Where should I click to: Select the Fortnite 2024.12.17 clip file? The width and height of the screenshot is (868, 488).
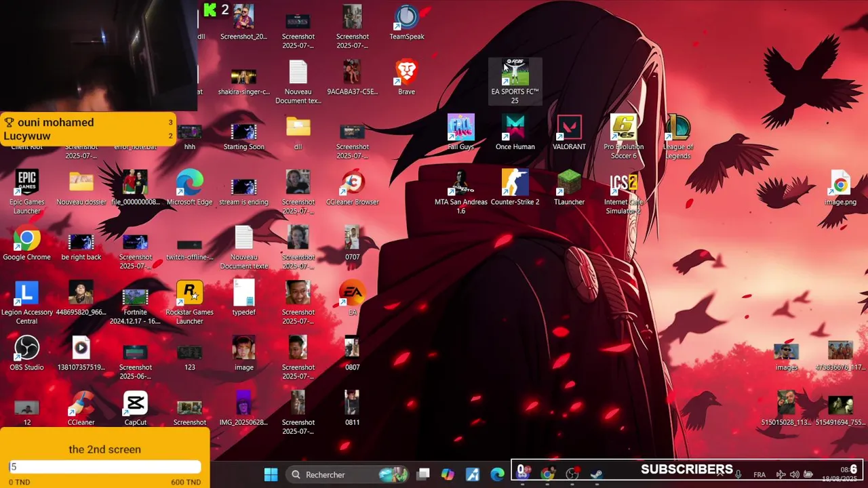point(136,306)
